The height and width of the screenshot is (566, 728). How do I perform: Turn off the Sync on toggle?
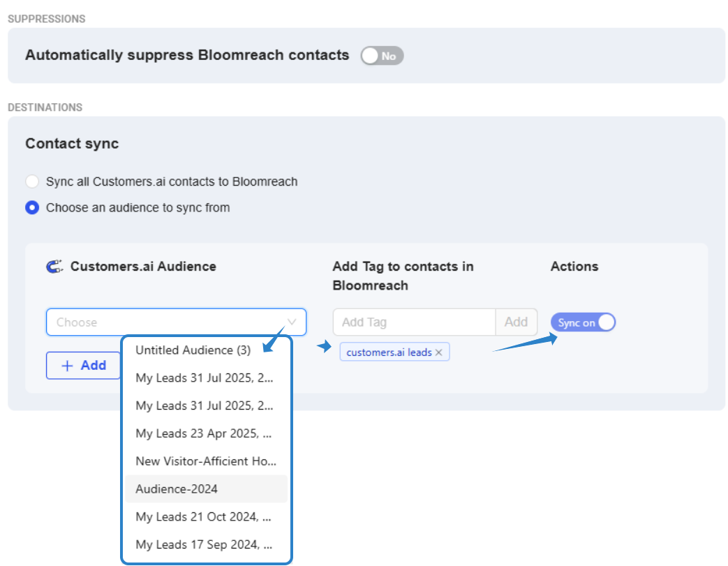(x=583, y=322)
